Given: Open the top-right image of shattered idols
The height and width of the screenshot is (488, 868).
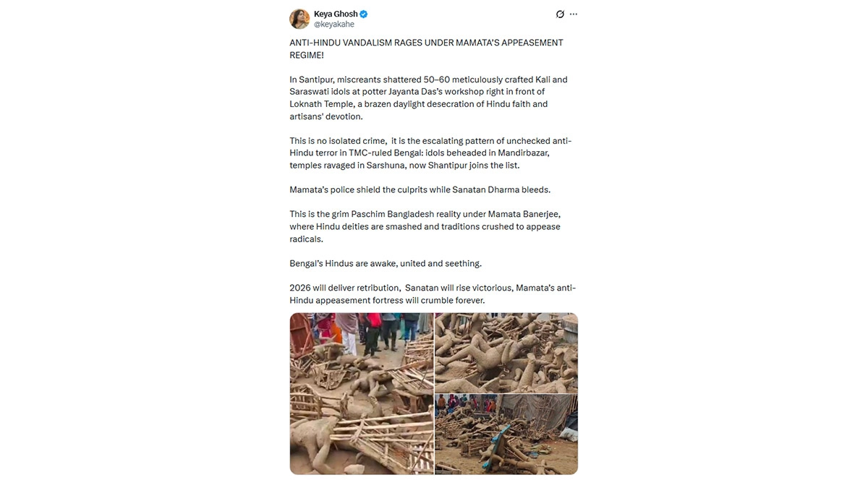Looking at the screenshot, I should point(506,353).
